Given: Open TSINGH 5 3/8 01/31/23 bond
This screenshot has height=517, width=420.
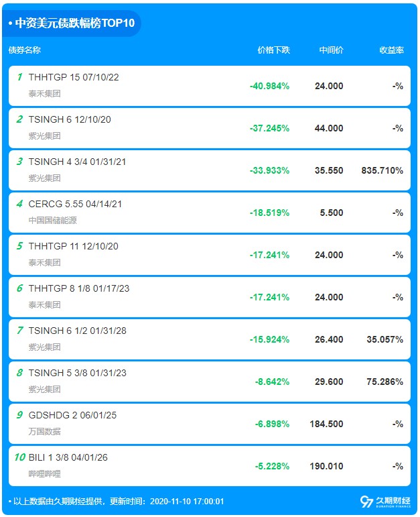Looking at the screenshot, I should coord(78,373).
